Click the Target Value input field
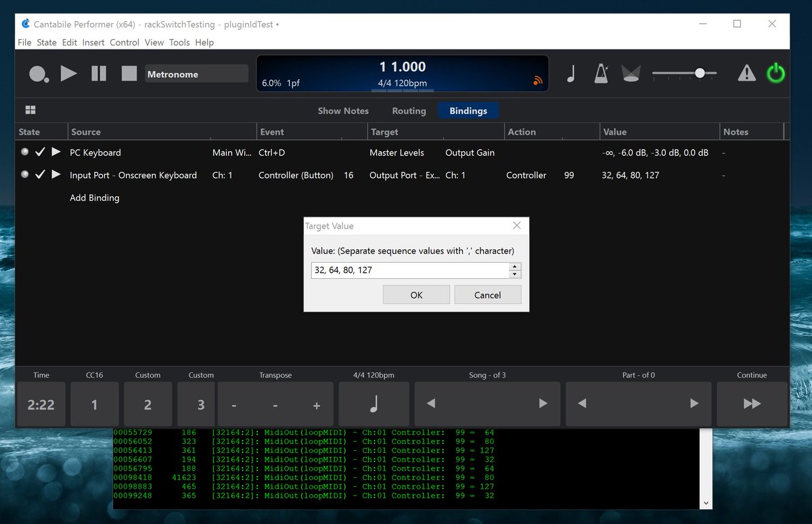The height and width of the screenshot is (524, 812). pyautogui.click(x=409, y=270)
